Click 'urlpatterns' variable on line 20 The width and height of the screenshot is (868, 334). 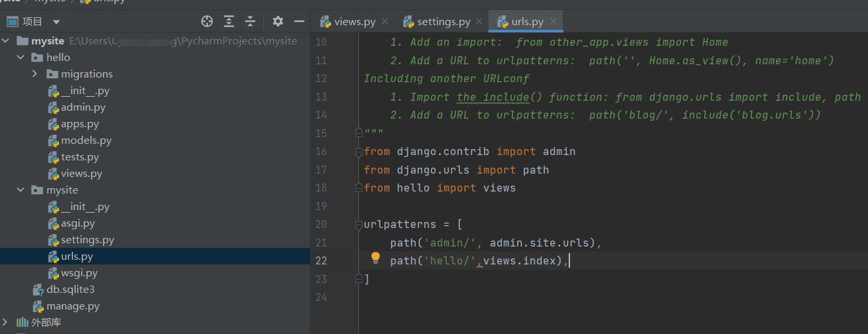point(400,225)
